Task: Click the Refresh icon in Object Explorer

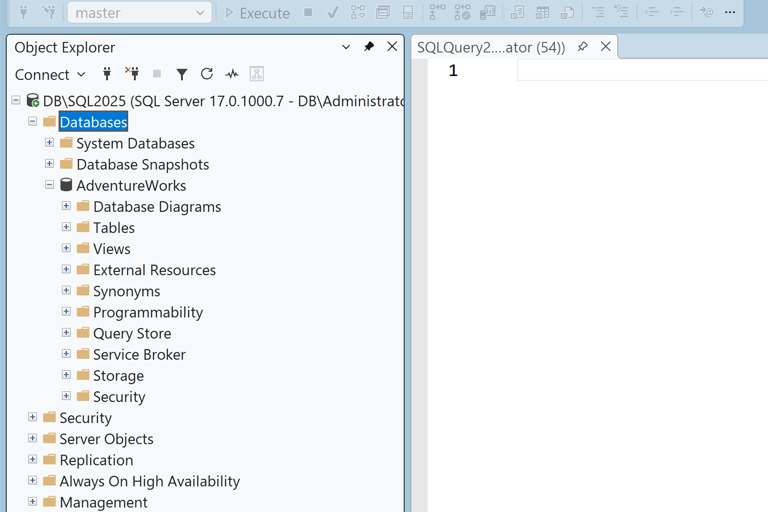Action: click(207, 74)
